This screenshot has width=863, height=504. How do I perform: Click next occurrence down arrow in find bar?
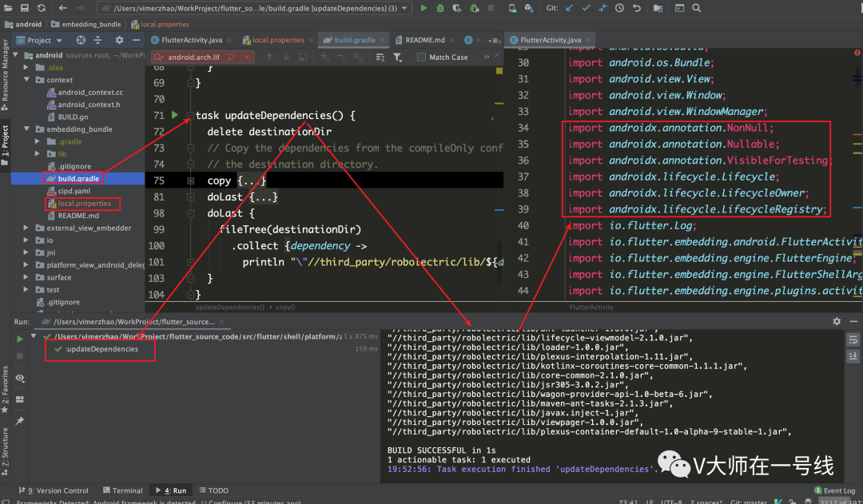pos(286,58)
